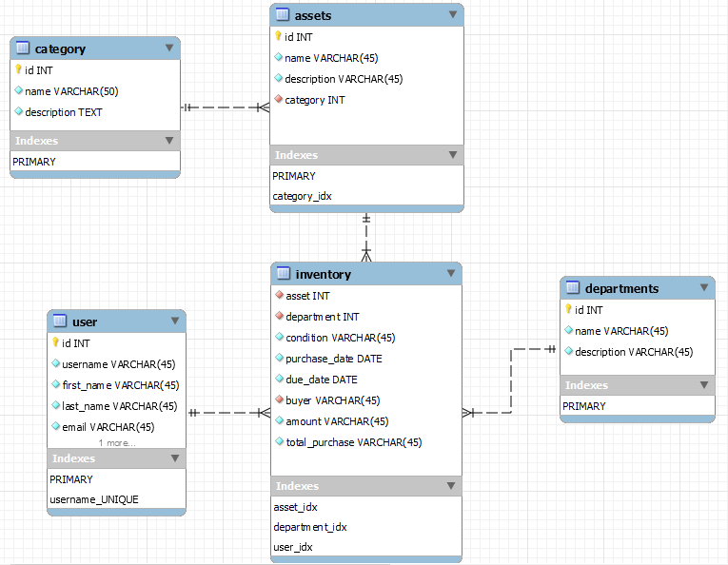Select the purchase_date DATE column
Screen dimensions: 728x565
pyautogui.click(x=333, y=359)
